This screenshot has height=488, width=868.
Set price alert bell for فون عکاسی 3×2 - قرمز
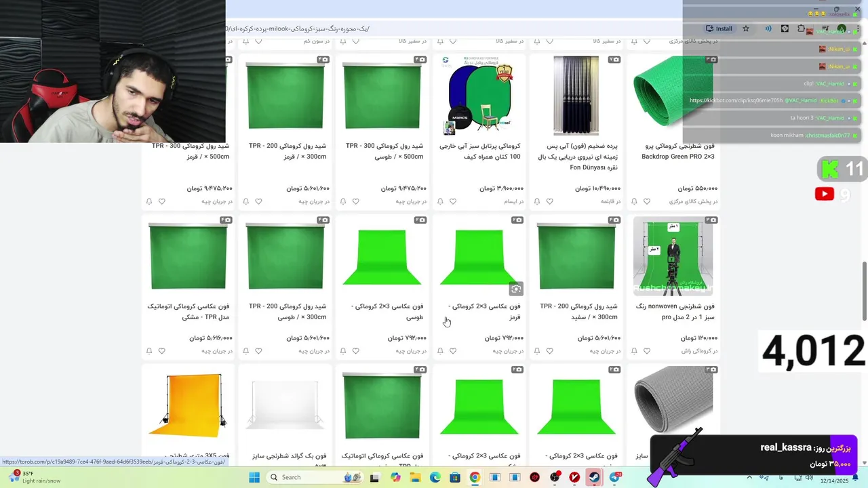[440, 351]
